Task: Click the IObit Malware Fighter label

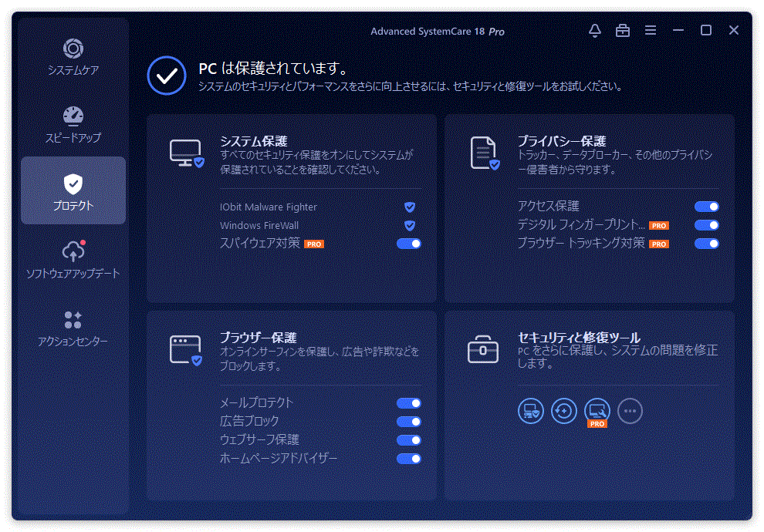Action: click(269, 207)
